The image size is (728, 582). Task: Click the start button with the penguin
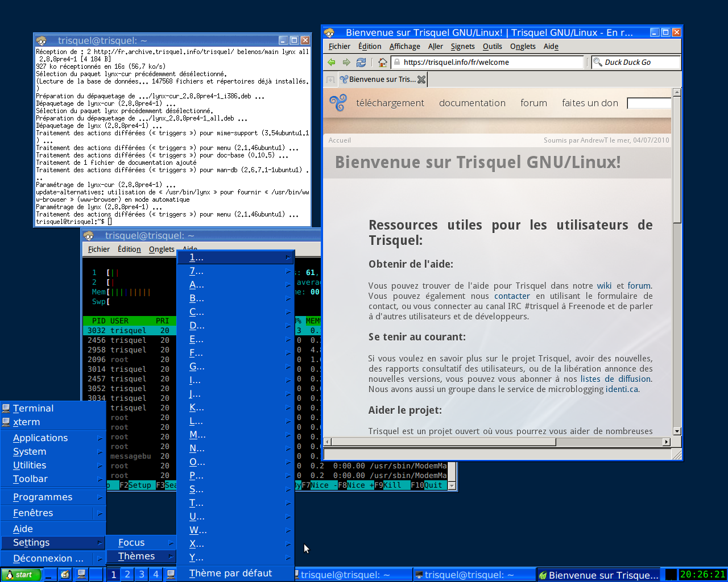tap(21, 575)
